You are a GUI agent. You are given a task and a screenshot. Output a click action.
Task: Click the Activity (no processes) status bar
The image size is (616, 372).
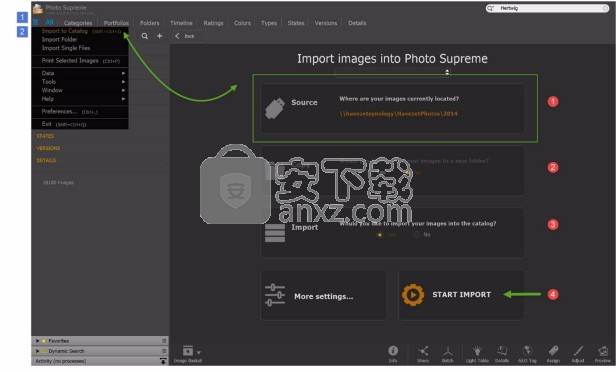[x=100, y=361]
